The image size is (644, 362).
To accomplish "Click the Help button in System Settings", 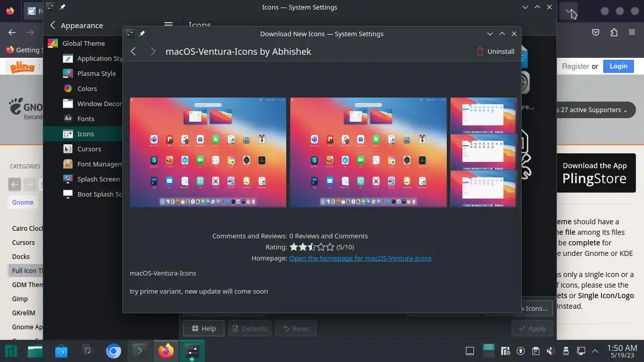I will (203, 328).
